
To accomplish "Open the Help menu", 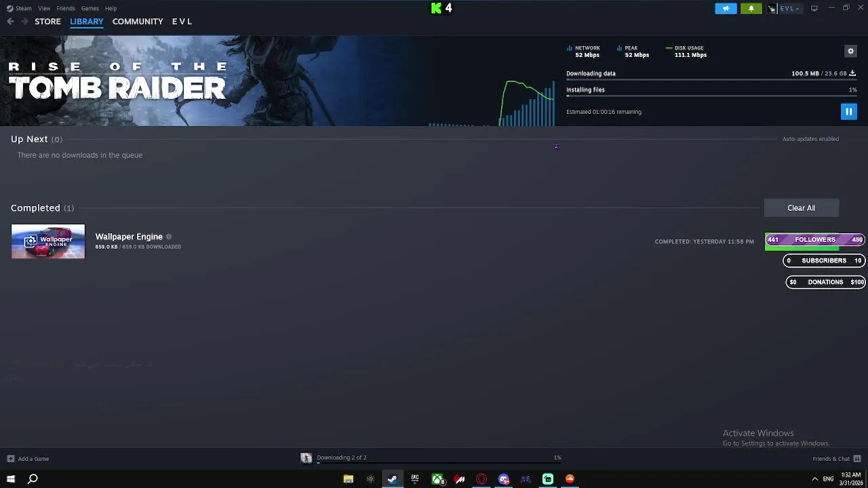I will pyautogui.click(x=111, y=8).
